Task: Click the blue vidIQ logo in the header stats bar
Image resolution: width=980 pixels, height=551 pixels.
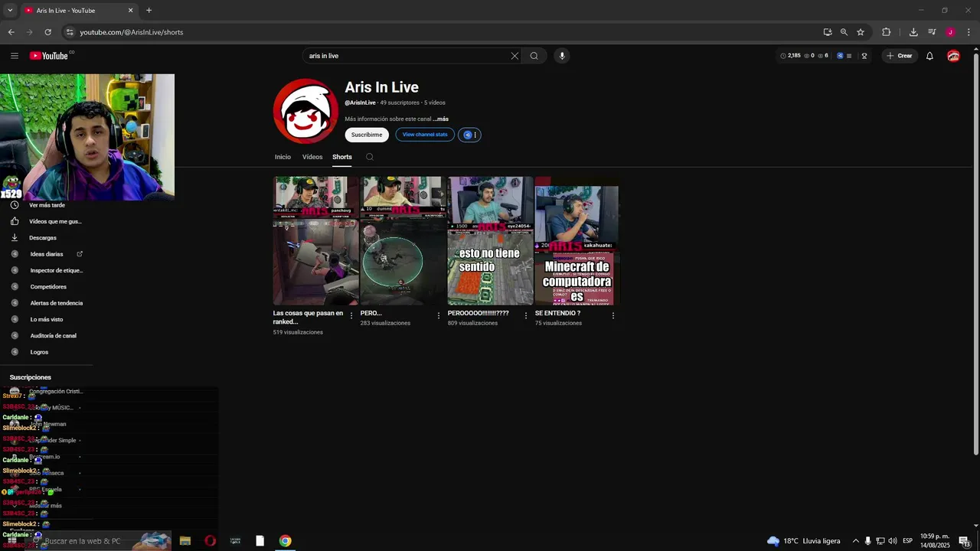Action: [x=840, y=56]
